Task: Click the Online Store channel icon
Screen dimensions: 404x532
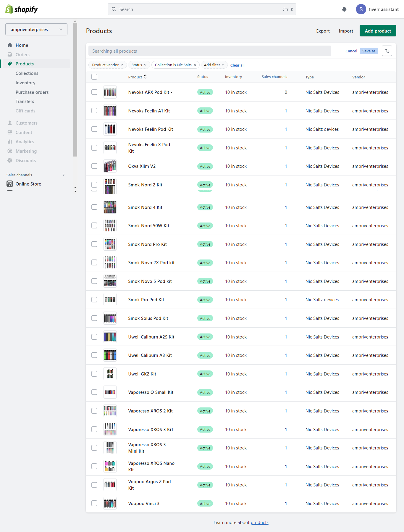Action: pyautogui.click(x=10, y=184)
